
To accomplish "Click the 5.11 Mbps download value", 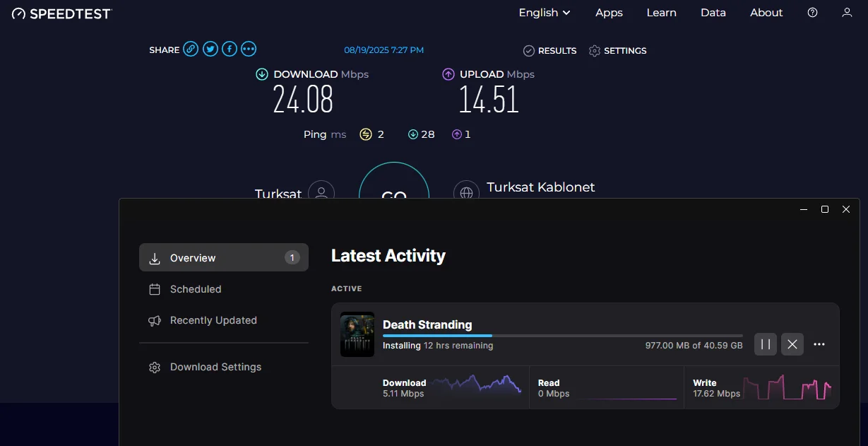I will click(x=403, y=394).
